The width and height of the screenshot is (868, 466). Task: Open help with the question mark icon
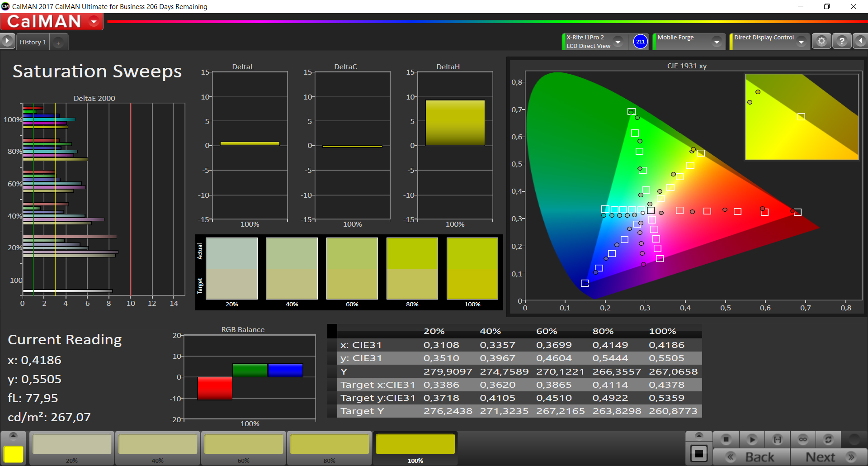click(842, 41)
